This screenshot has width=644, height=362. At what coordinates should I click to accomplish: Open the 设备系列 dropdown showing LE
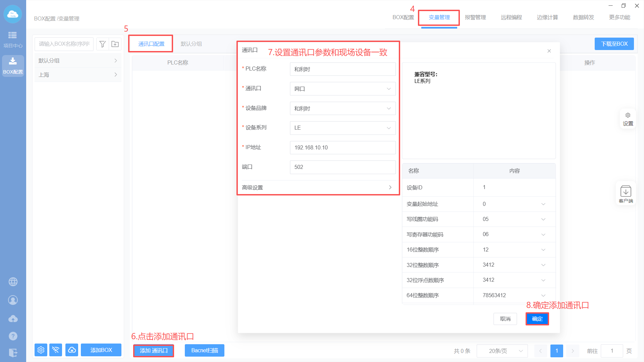342,128
